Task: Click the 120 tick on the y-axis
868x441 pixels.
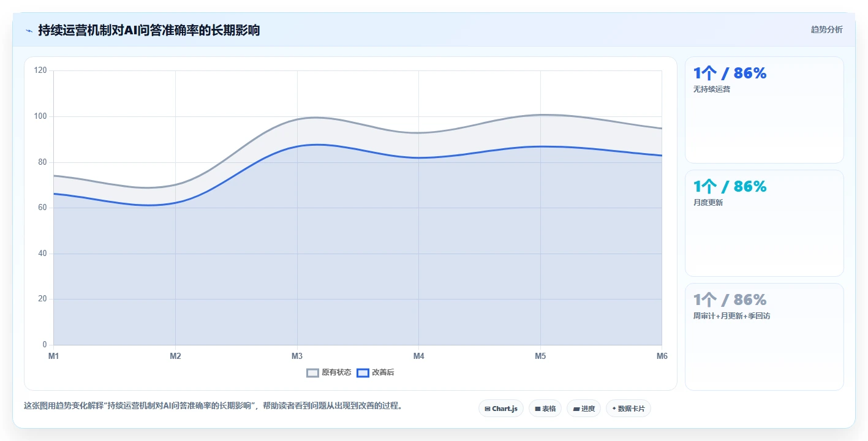Action: pos(40,70)
